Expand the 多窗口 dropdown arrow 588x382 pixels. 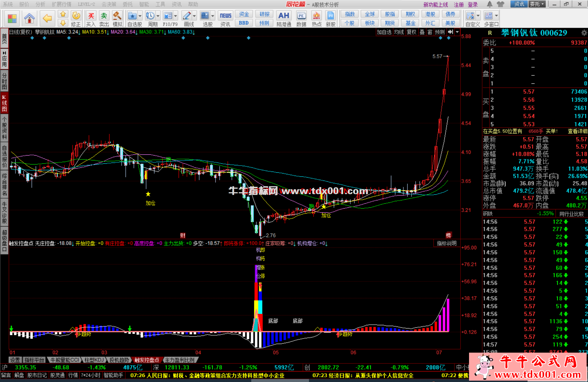click(497, 16)
